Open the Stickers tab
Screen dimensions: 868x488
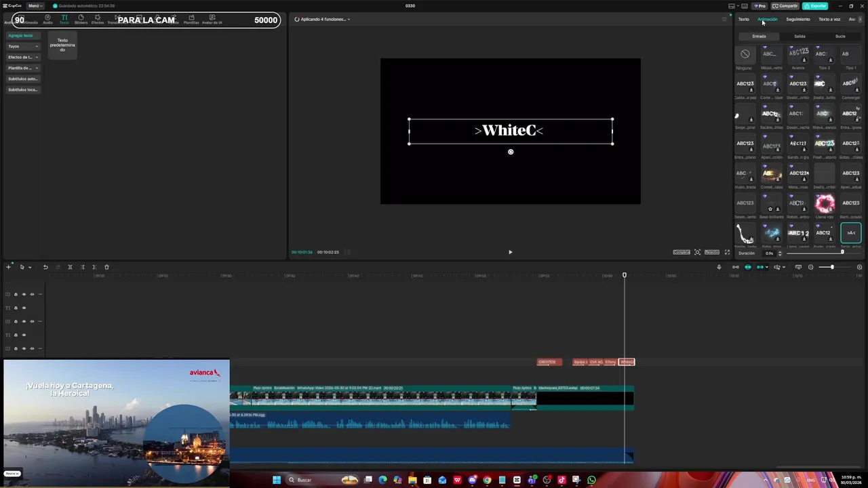click(x=81, y=20)
